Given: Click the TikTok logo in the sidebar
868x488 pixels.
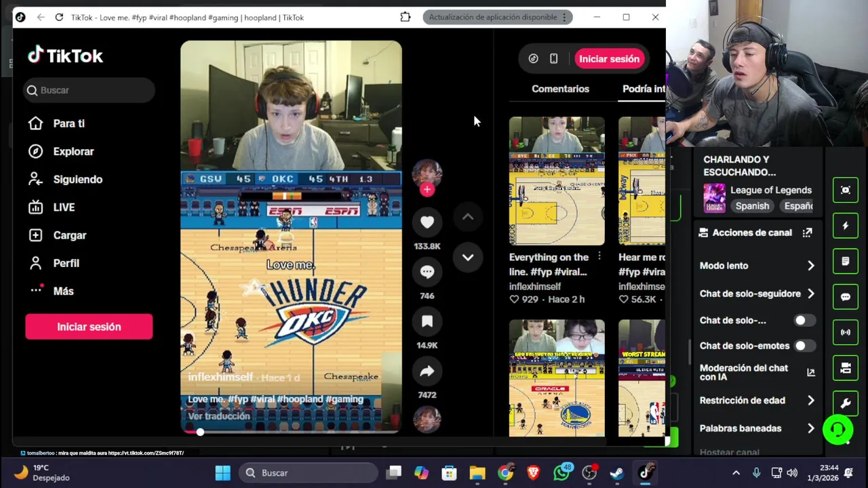Looking at the screenshot, I should 65,56.
